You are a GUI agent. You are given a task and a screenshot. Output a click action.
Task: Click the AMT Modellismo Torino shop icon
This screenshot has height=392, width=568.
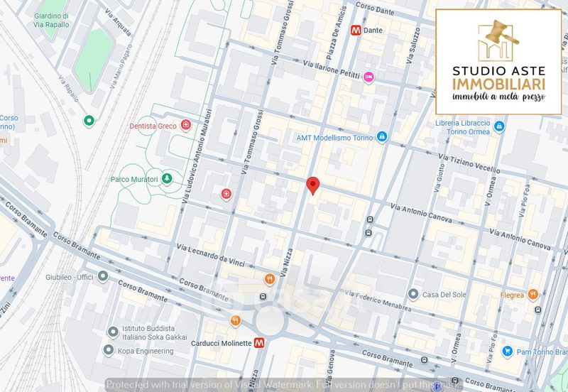coord(382,136)
